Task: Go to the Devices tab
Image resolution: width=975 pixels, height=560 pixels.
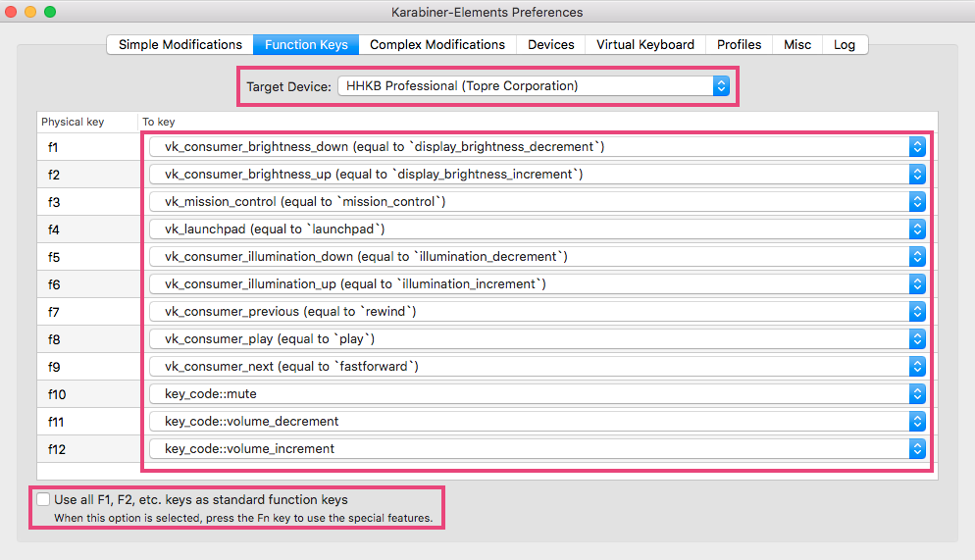Action: tap(551, 45)
